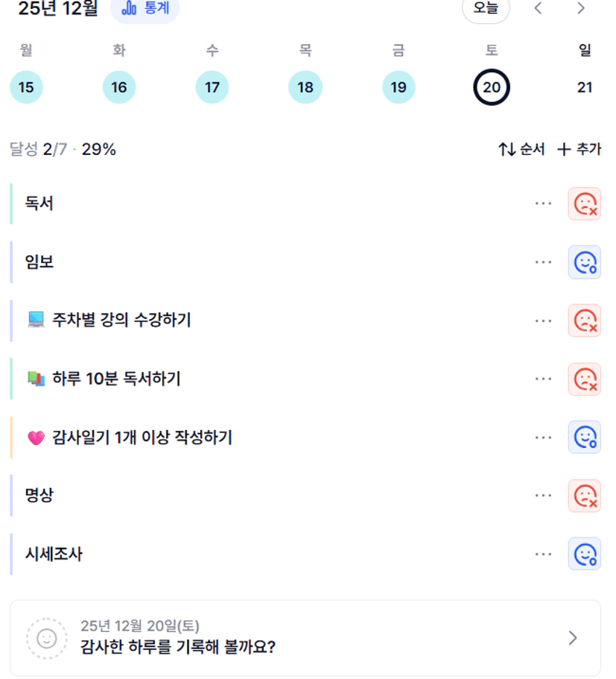Toggle completion face for 감사일기 1개 이상 작성하기
The height and width of the screenshot is (679, 616).
585,438
